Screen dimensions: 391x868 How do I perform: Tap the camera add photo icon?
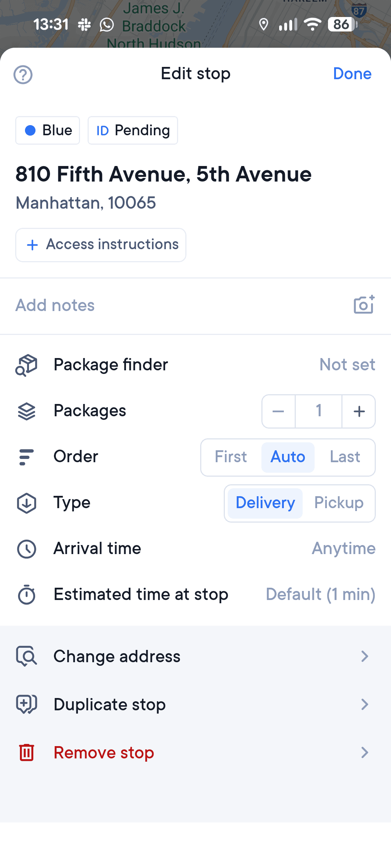[363, 305]
